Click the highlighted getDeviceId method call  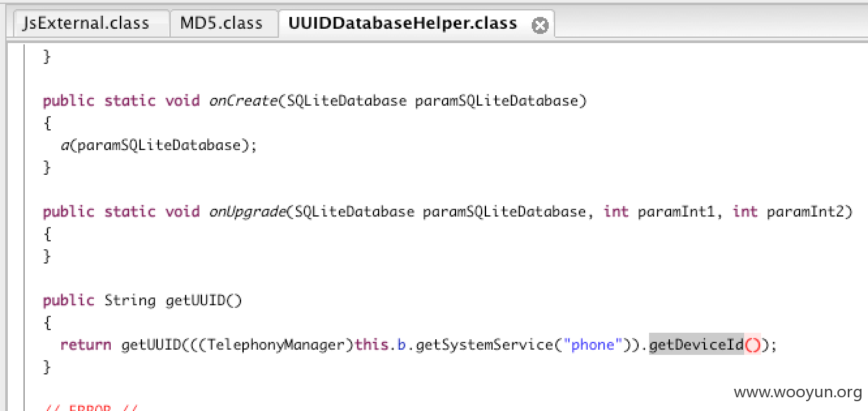coord(696,344)
